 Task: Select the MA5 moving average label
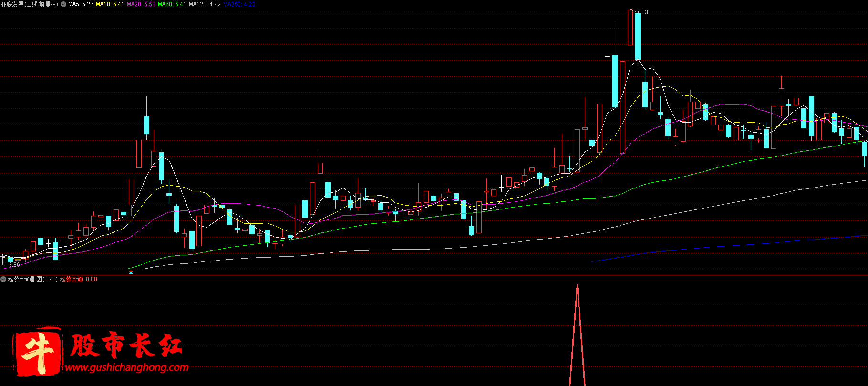81,4
